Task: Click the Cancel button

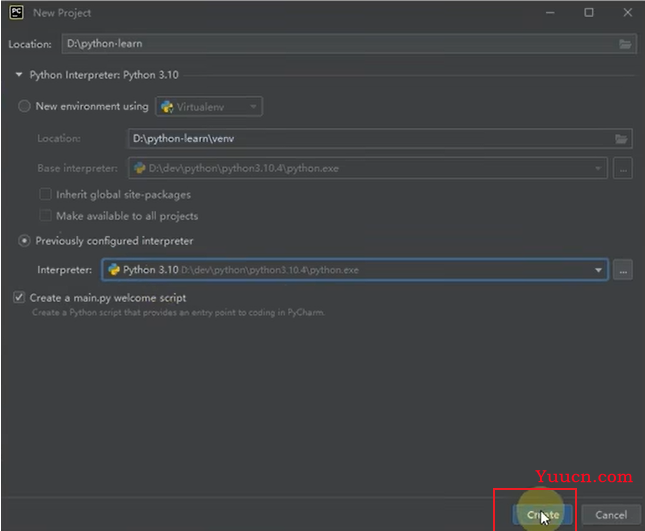Action: click(x=611, y=515)
